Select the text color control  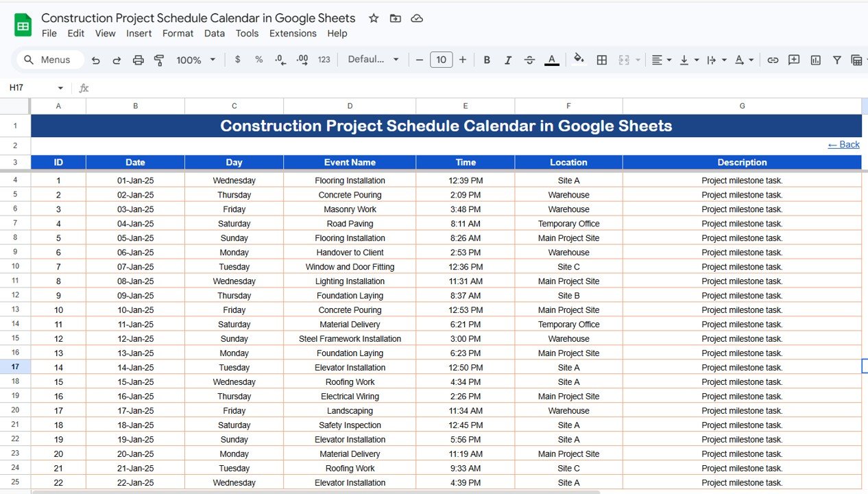pyautogui.click(x=551, y=60)
